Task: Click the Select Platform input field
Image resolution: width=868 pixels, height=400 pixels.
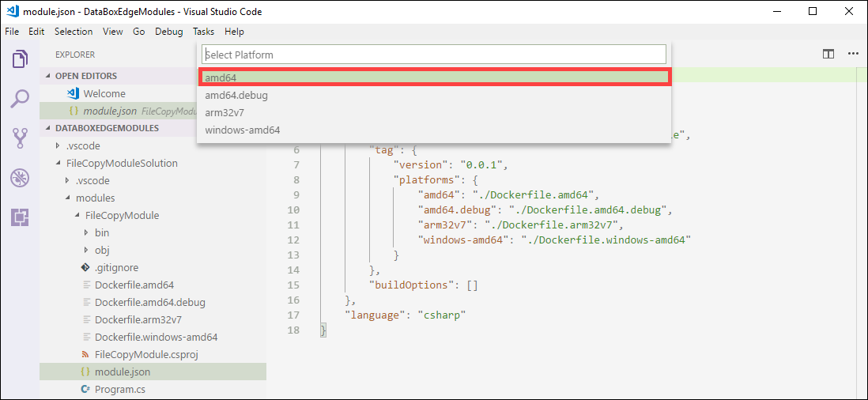Action: [x=434, y=55]
